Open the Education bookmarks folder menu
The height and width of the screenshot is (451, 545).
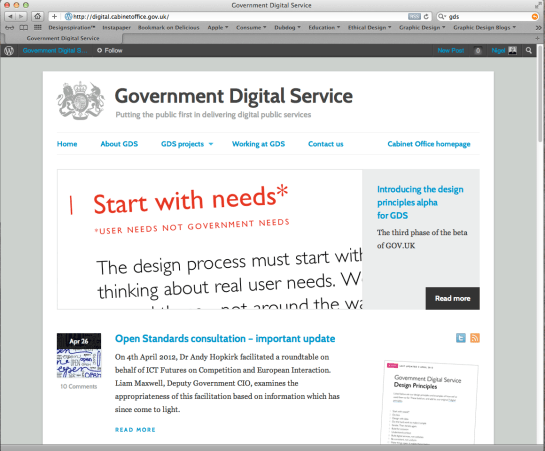(324, 27)
